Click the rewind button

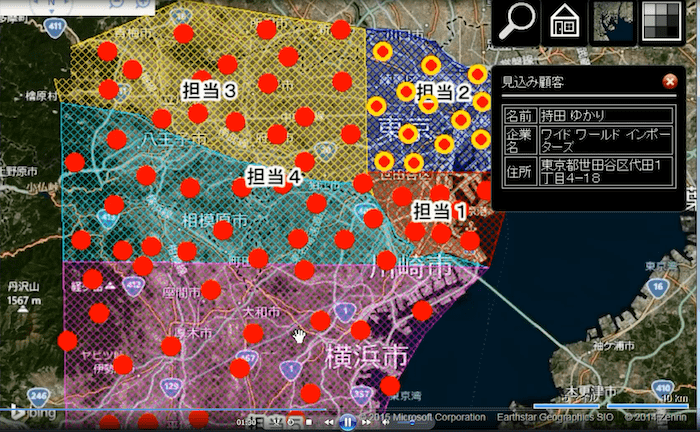330,422
